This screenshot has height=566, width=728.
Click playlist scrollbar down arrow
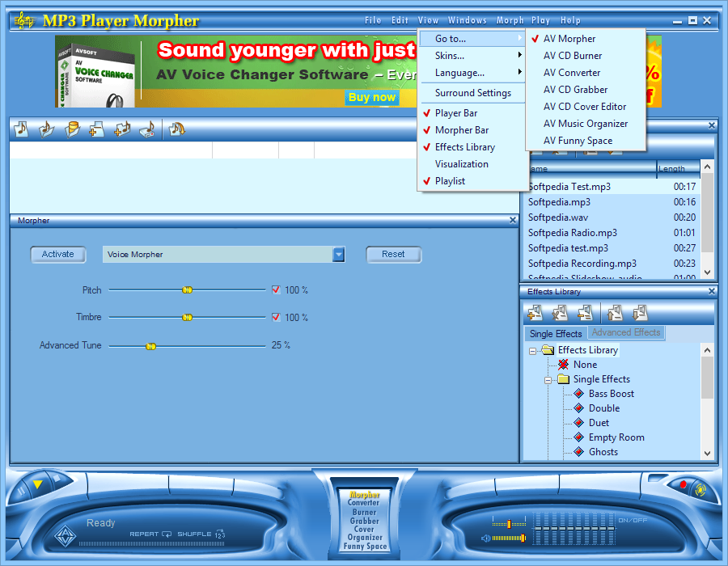[x=707, y=272]
